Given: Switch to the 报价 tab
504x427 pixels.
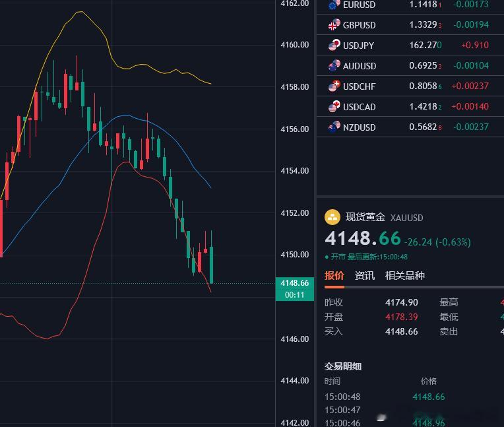Looking at the screenshot, I should coord(334,276).
